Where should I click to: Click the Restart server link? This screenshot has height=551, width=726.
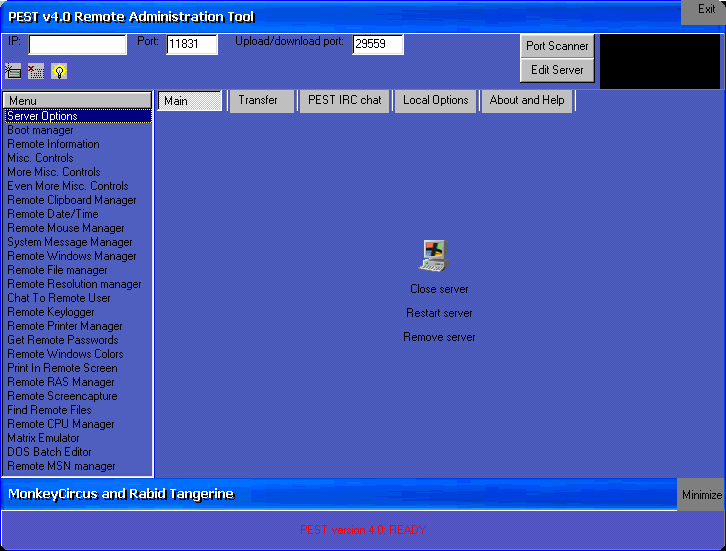point(439,313)
